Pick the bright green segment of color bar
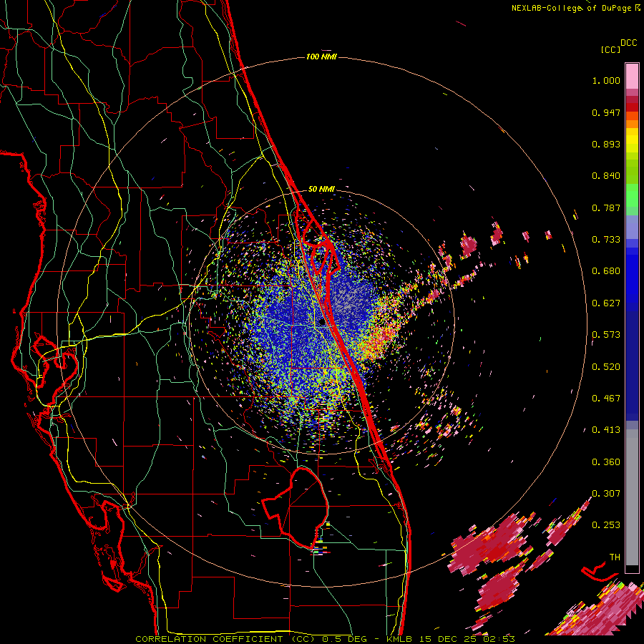 pyautogui.click(x=632, y=195)
